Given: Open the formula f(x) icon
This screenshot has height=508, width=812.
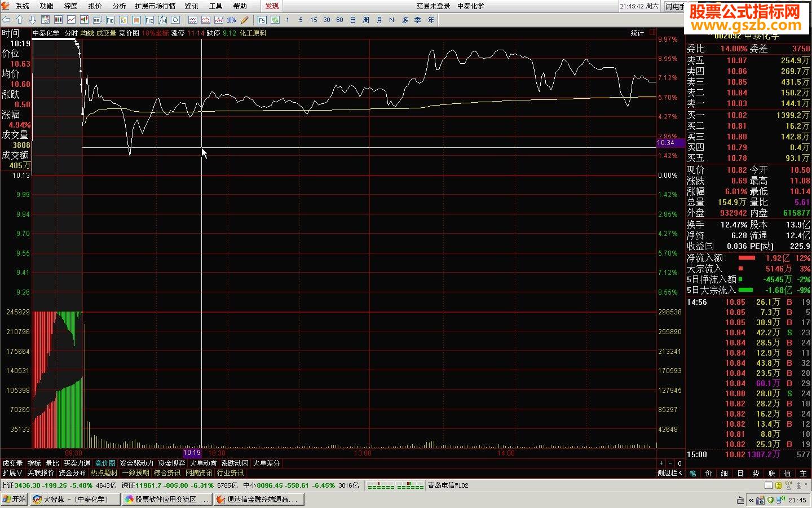Looking at the screenshot, I should tap(162, 20).
